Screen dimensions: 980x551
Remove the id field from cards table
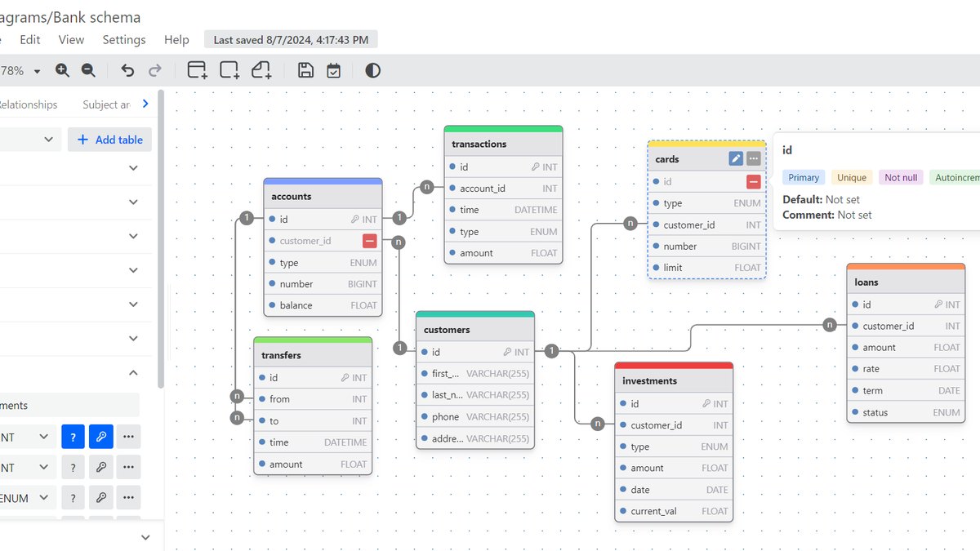[754, 182]
